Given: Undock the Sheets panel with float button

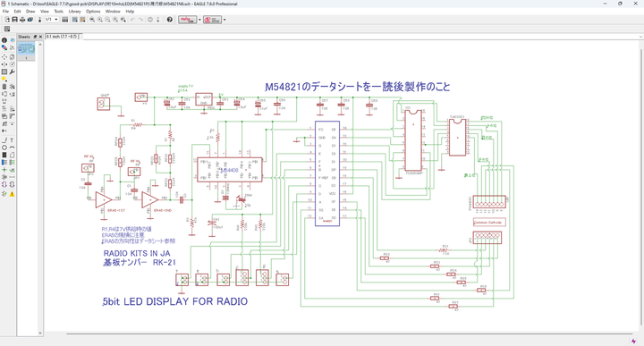Looking at the screenshot, I should tap(35, 37).
